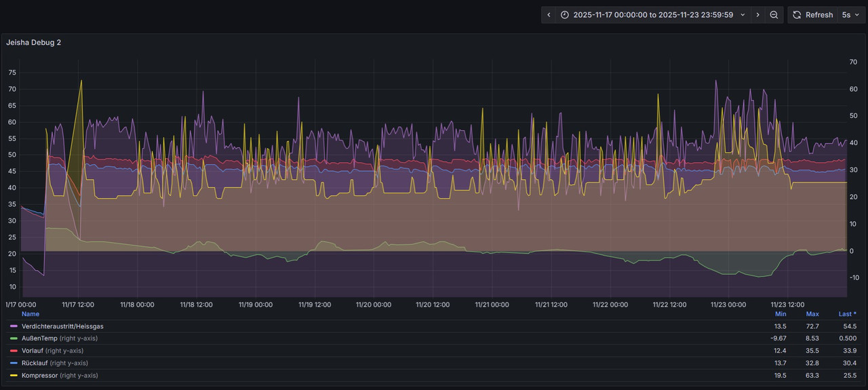The image size is (868, 390).
Task: Click Kompressor Max value 63.3
Action: pyautogui.click(x=812, y=375)
